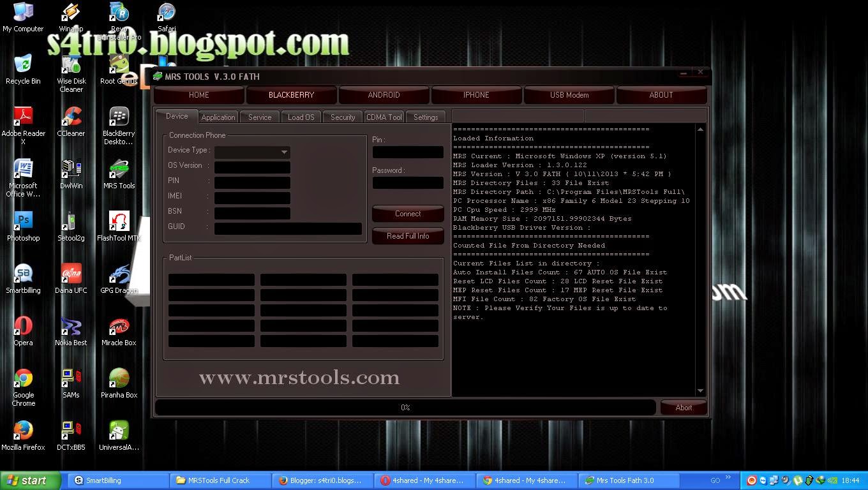Open UniversalA... Android desktop icon

(x=119, y=436)
